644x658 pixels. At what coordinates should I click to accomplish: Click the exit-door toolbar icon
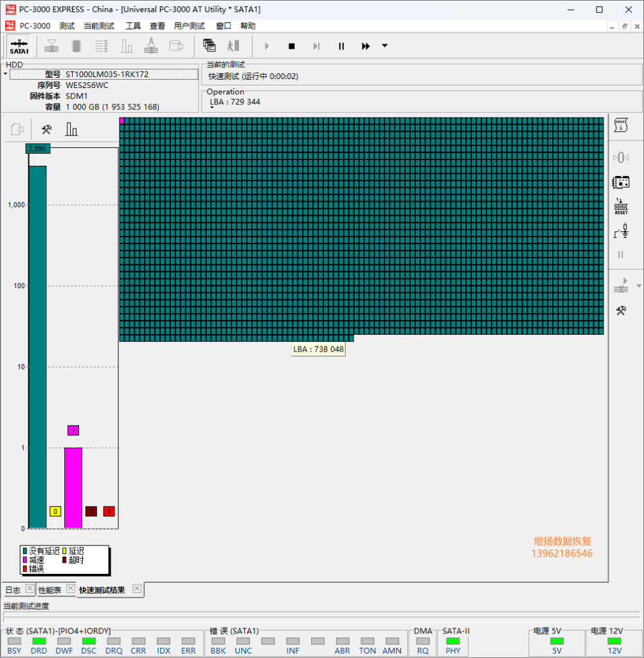[x=233, y=46]
